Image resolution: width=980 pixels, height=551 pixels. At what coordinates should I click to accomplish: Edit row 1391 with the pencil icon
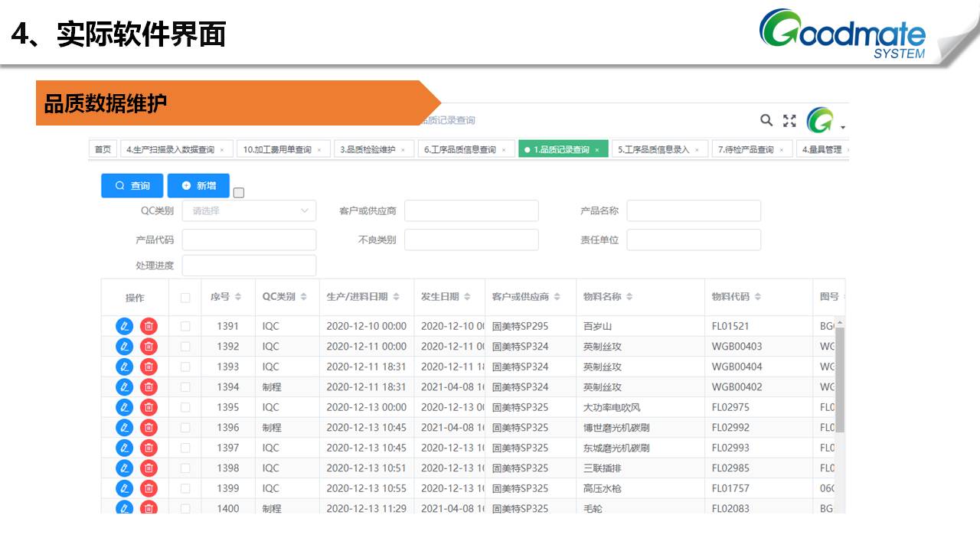pos(124,326)
